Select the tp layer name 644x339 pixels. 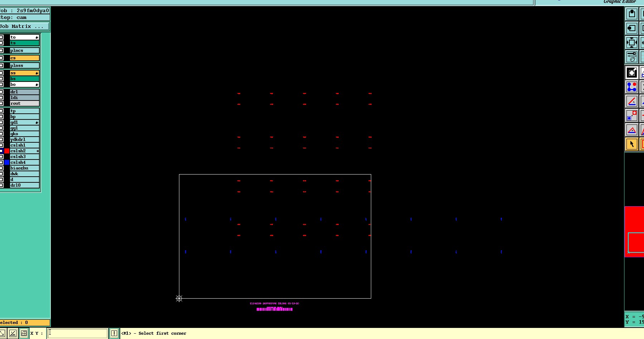coord(24,111)
